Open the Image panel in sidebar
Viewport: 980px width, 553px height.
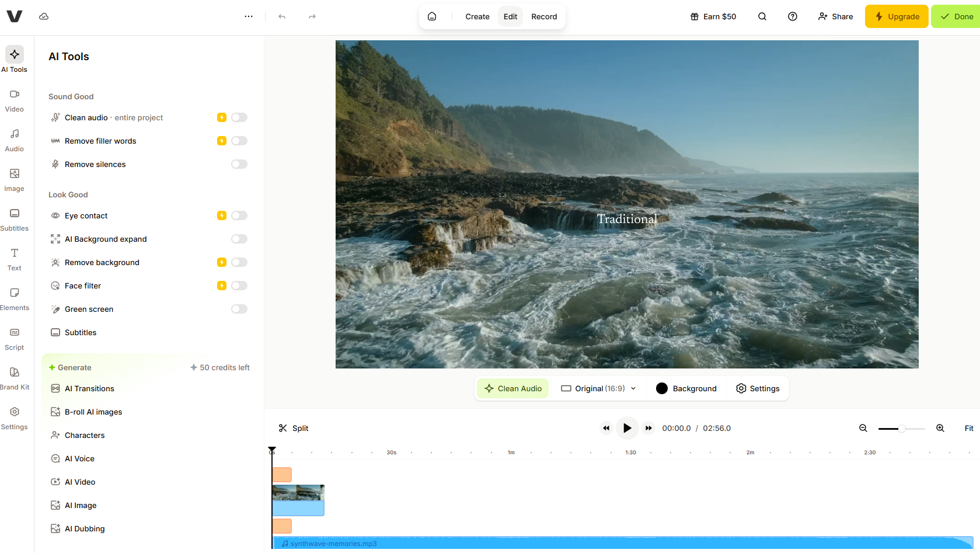(15, 180)
